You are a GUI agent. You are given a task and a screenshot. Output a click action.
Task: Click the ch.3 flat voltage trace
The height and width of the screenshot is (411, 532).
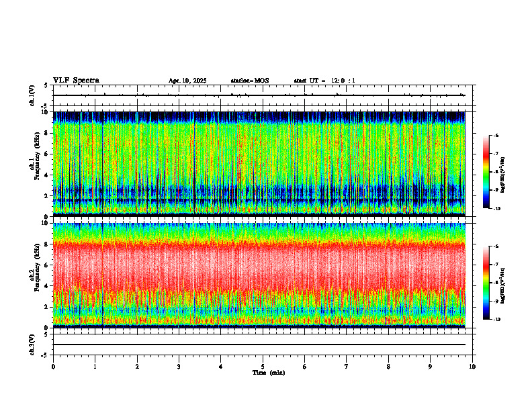click(259, 345)
